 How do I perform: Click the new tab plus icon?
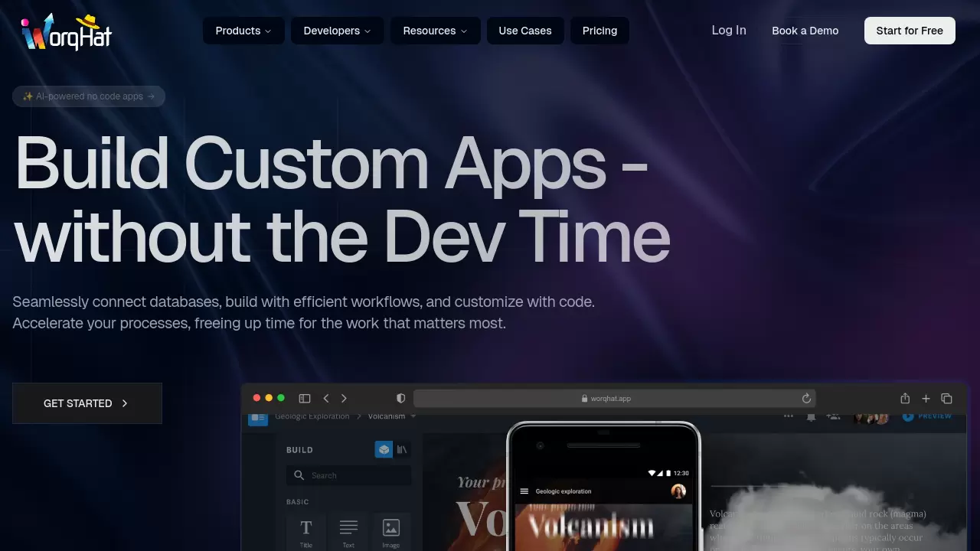pos(926,398)
